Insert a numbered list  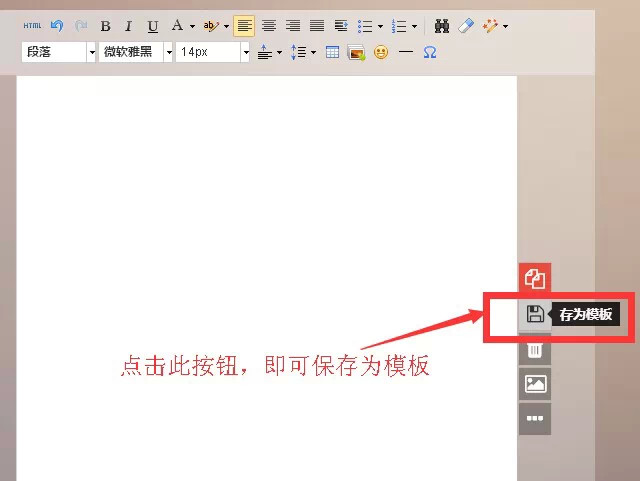click(399, 26)
